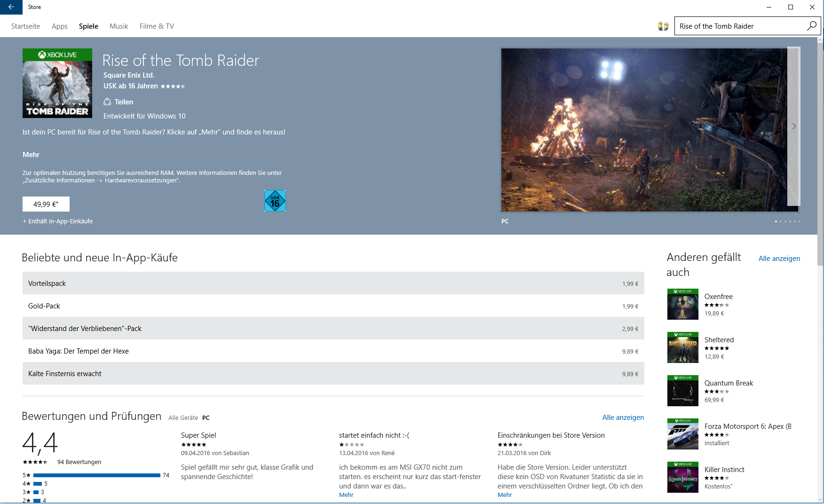Screen dimensions: 824x504
Task: Open the Oxenfree game tile icon
Action: (683, 304)
